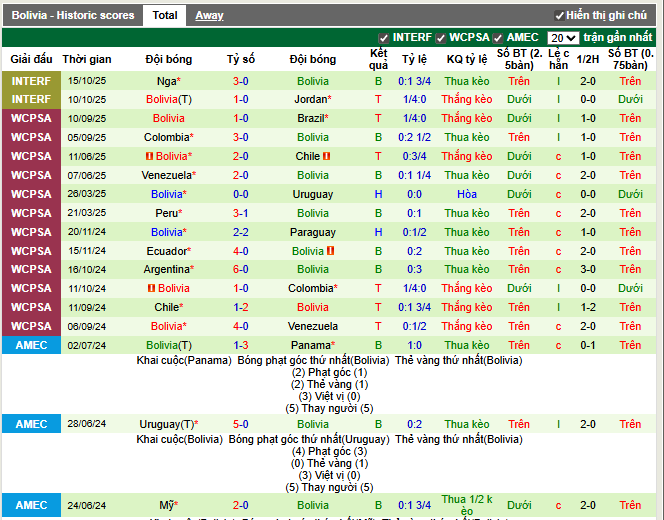Click red card icon beside Bolivia on 11/06/25
Viewport: 664px width, 520px height.
pos(149,156)
